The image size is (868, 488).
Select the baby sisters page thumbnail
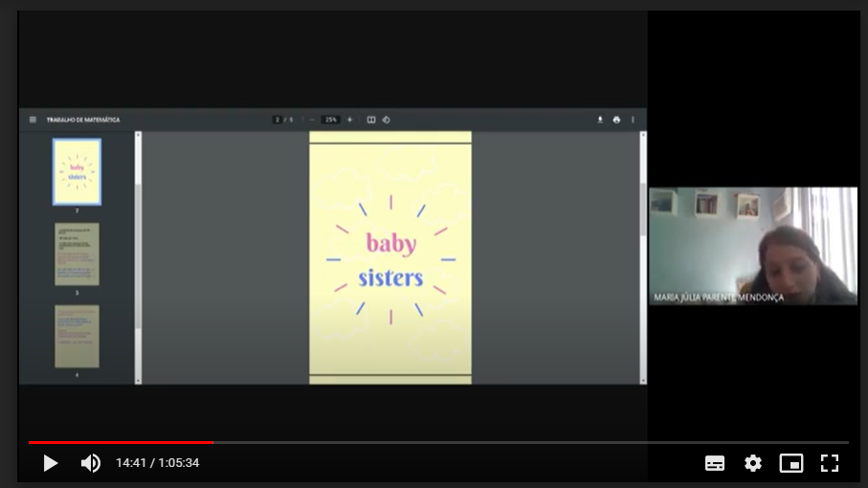click(77, 171)
